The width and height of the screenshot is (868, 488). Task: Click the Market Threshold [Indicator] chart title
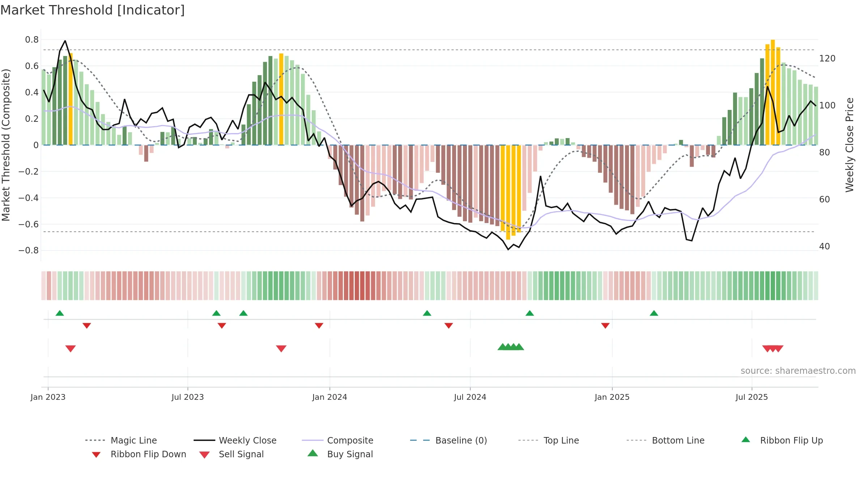[x=93, y=10]
